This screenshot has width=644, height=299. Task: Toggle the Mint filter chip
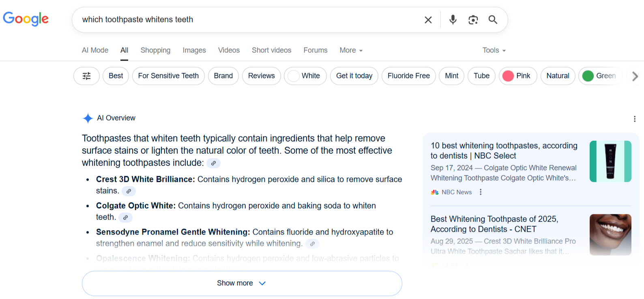click(x=451, y=76)
